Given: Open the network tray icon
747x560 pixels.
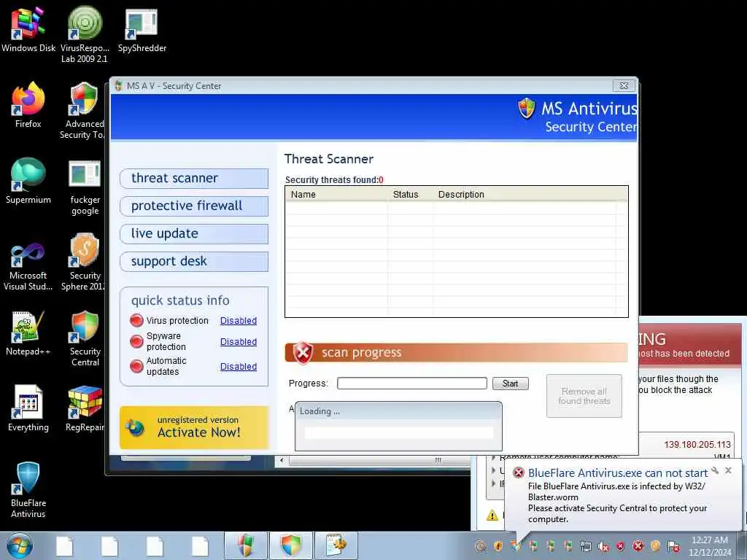Looking at the screenshot, I should click(586, 546).
